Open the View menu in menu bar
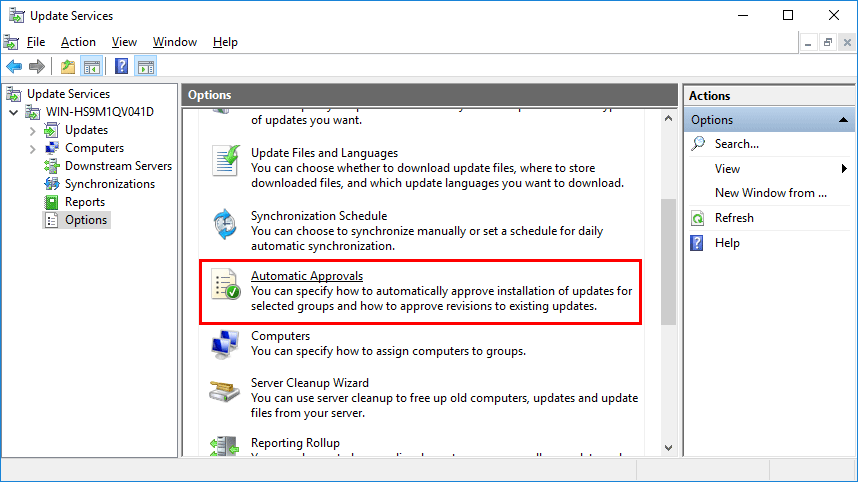 [x=124, y=42]
